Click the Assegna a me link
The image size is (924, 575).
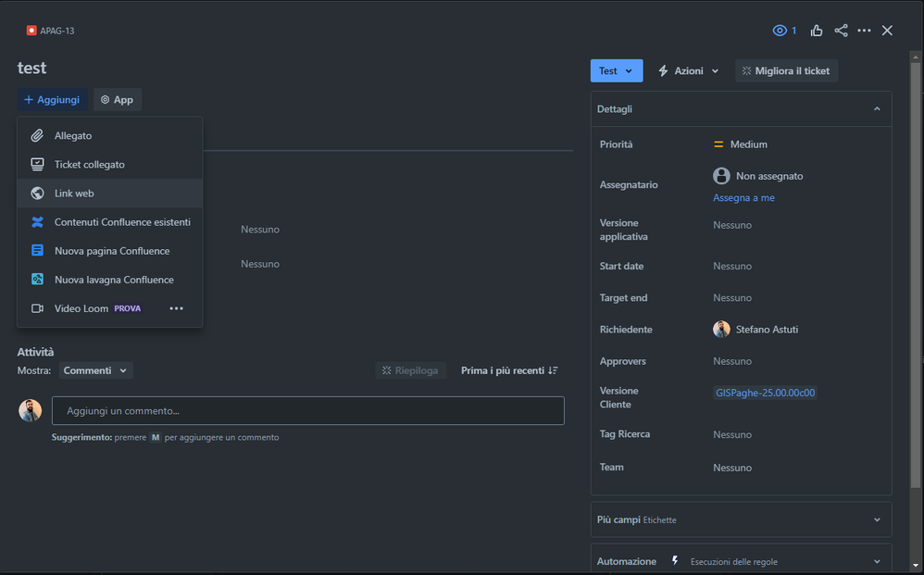(743, 197)
